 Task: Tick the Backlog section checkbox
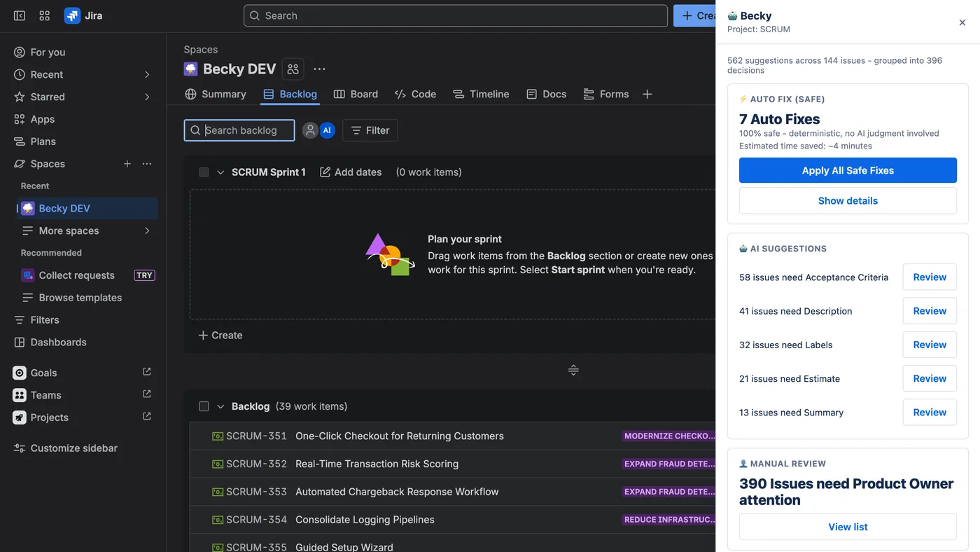click(204, 406)
